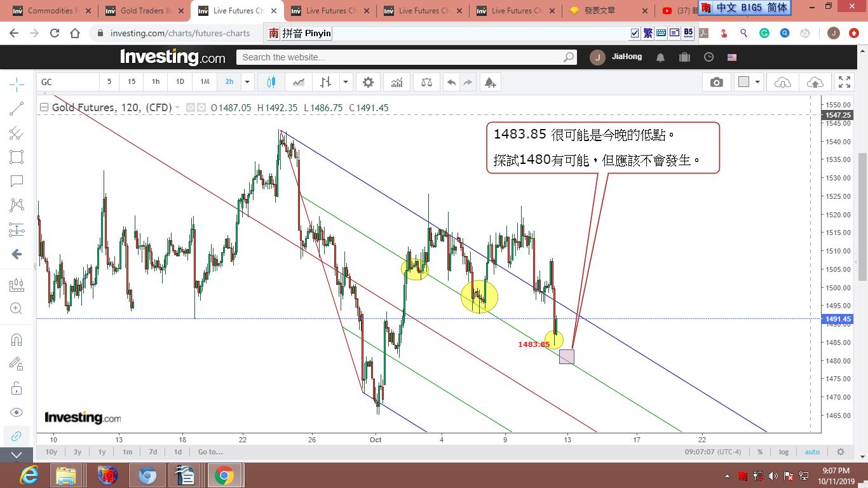868x488 pixels.
Task: Set chart date range to 3y
Action: (78, 452)
